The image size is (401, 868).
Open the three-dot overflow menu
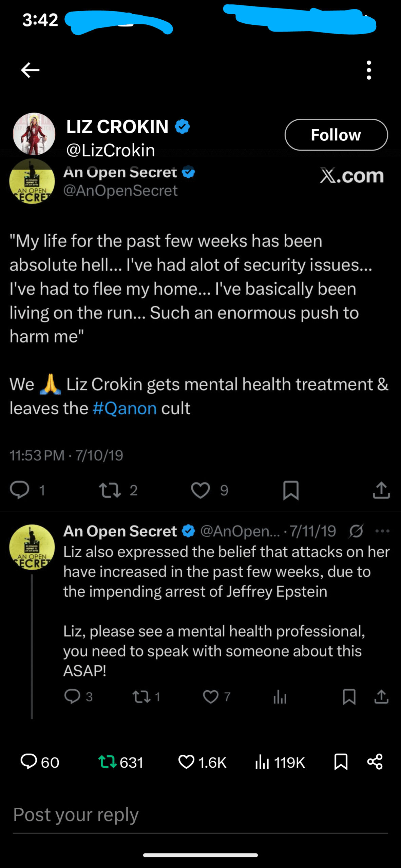click(x=369, y=70)
